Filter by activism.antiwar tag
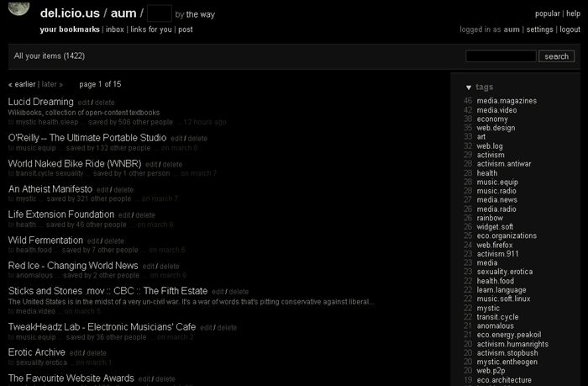Image resolution: width=588 pixels, height=386 pixels. click(504, 164)
